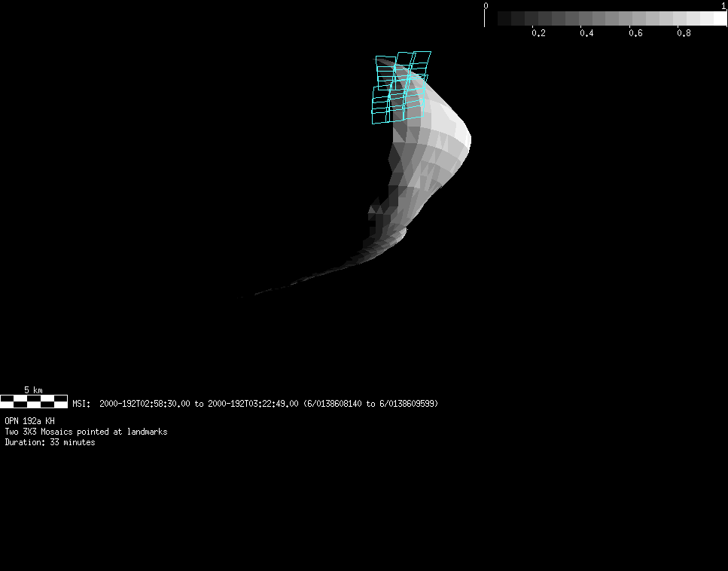Viewport: 728px width, 571px height.
Task: Click the "5 km" scale label
Action: point(33,389)
